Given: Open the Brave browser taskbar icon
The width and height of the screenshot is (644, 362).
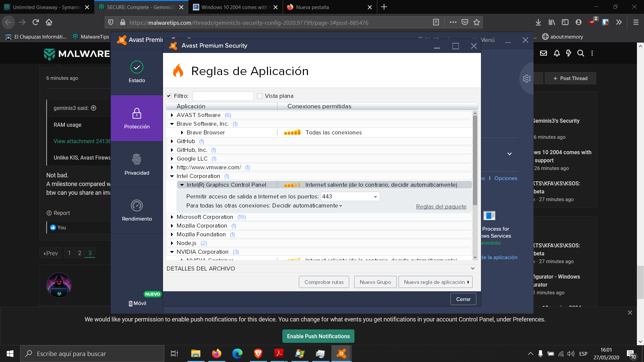Looking at the screenshot, I should click(258, 354).
